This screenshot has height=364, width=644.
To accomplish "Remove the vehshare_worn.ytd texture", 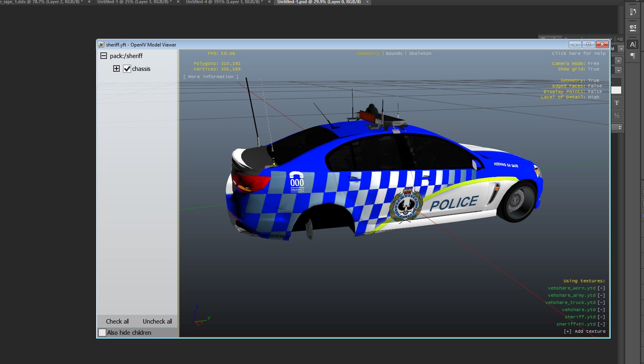I will click(x=601, y=288).
